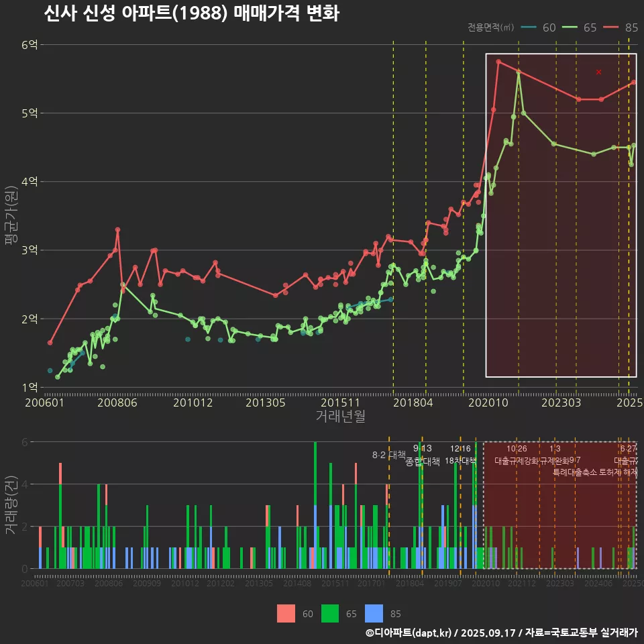Toggle the salmon 60 swatch in bottom legend

tap(286, 613)
